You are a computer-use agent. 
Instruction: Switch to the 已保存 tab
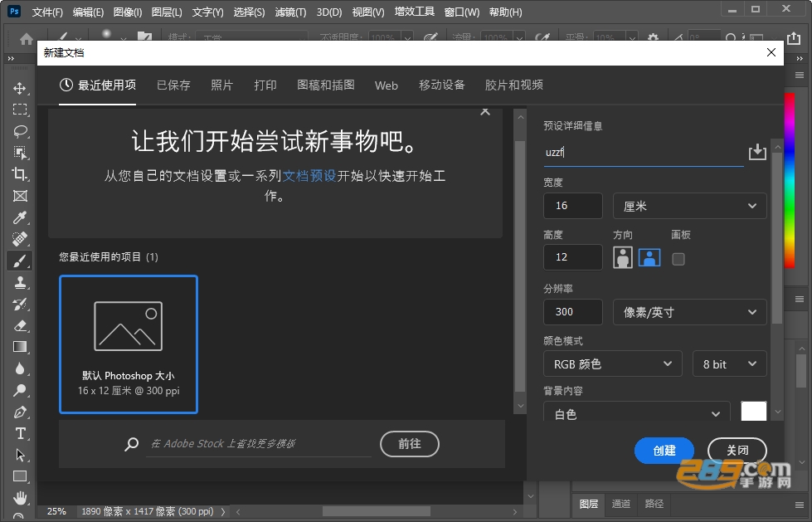173,85
